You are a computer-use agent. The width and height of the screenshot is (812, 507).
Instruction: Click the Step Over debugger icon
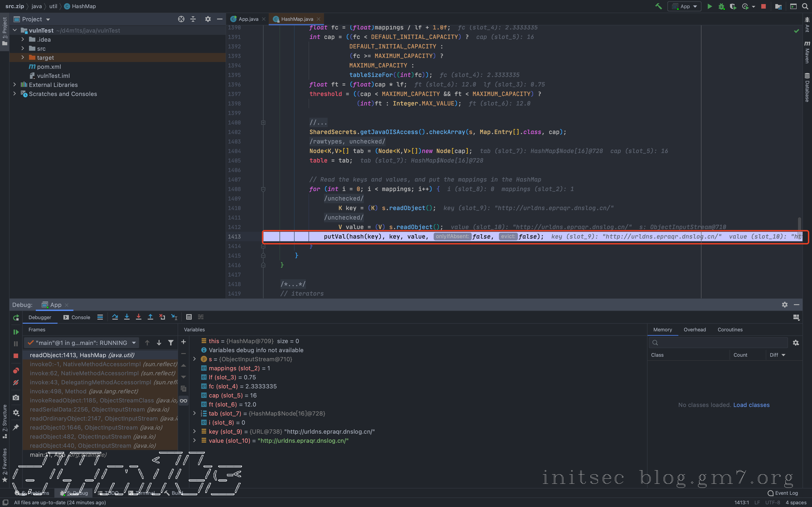pyautogui.click(x=115, y=317)
